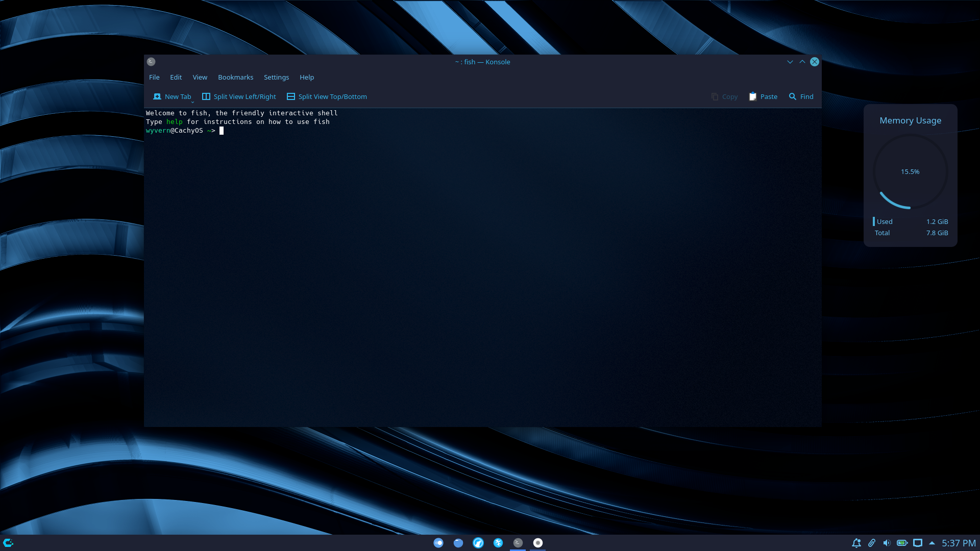
Task: Open the CachyOS application launcher
Action: coord(8,542)
